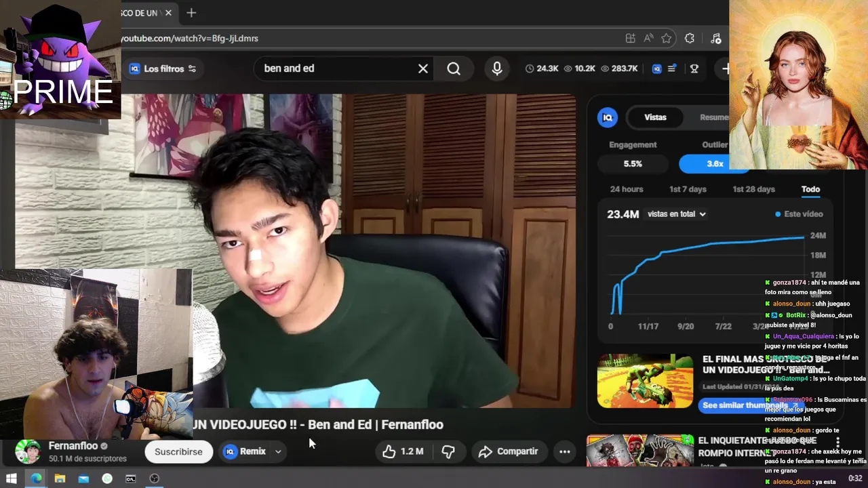Click the Microsoft Edge taskbar icon
Image resolution: width=868 pixels, height=488 pixels.
coord(36,479)
